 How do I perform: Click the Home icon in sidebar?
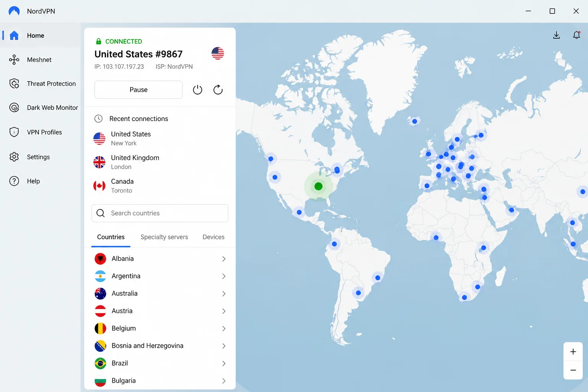(14, 35)
